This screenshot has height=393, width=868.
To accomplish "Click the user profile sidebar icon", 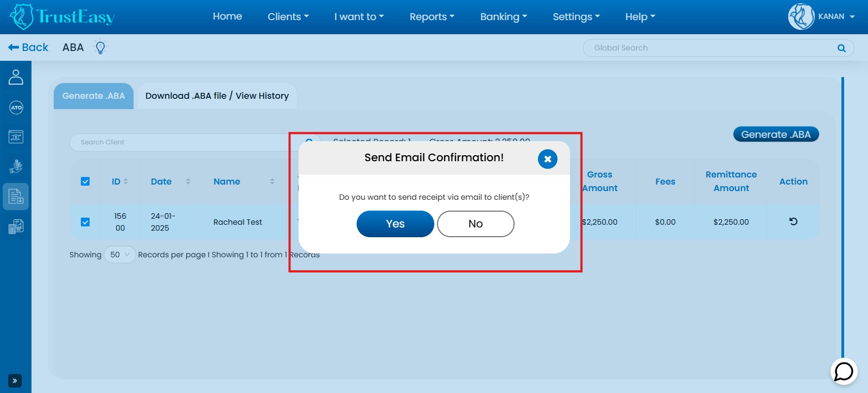I will (16, 77).
